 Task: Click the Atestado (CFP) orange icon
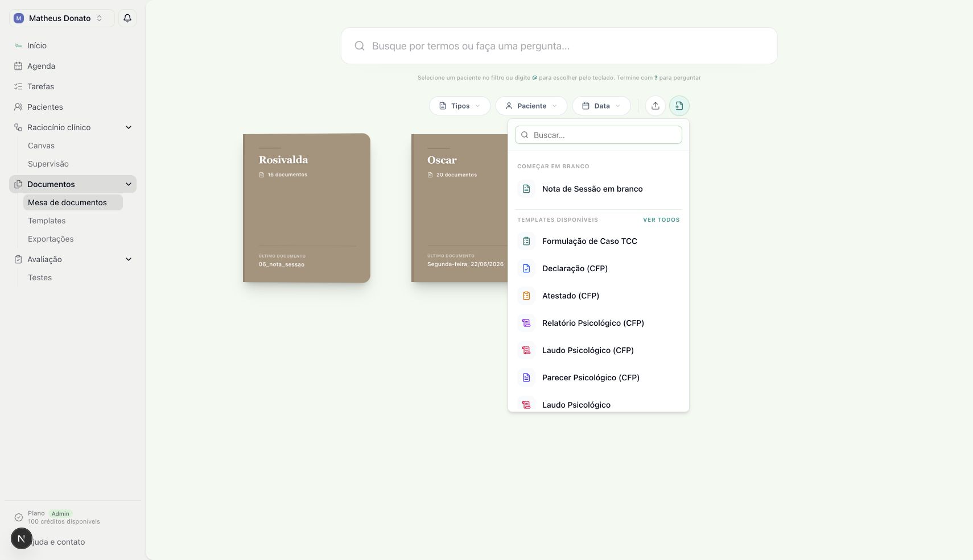526,296
